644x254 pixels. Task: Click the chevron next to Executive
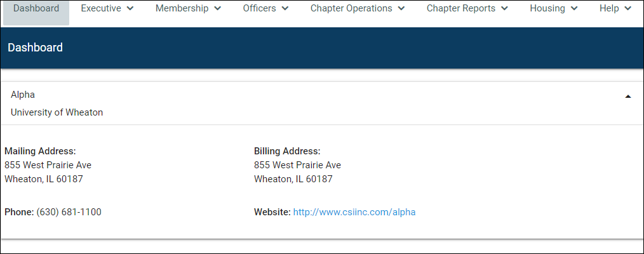130,9
